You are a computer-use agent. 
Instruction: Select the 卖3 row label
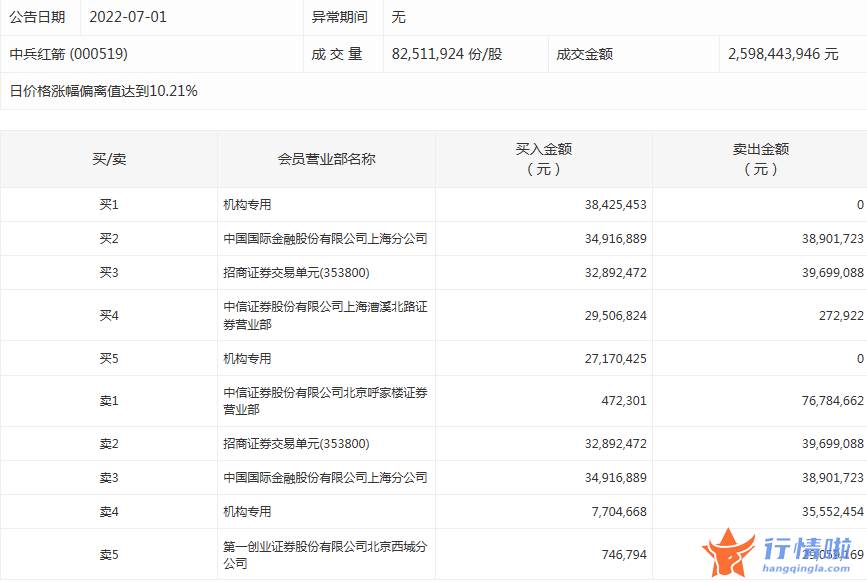109,477
